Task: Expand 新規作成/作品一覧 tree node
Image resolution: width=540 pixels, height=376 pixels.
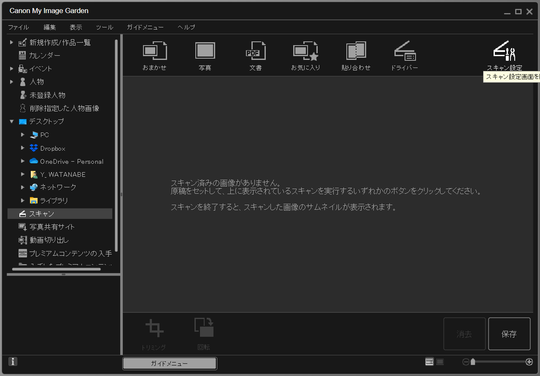Action: (11, 42)
